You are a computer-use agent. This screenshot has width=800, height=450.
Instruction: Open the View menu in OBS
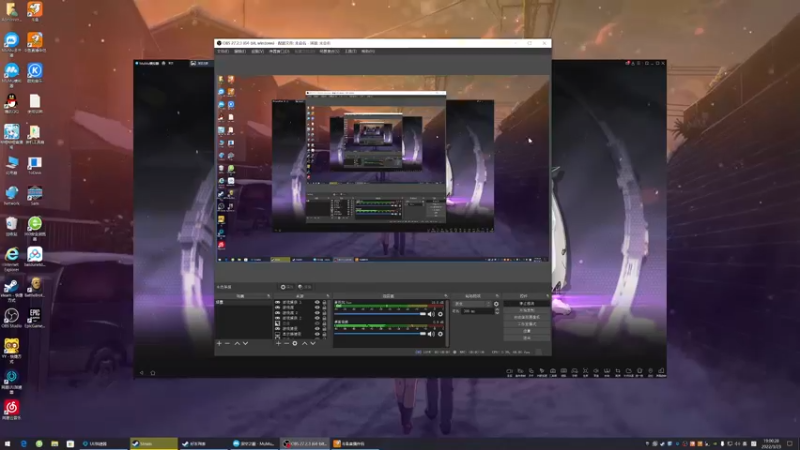click(x=257, y=52)
